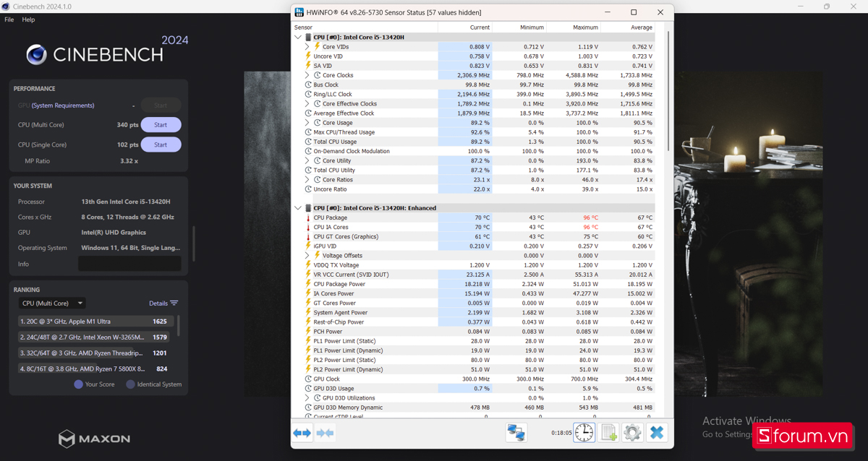Click the Average column header
Image resolution: width=868 pixels, height=461 pixels.
628,27
